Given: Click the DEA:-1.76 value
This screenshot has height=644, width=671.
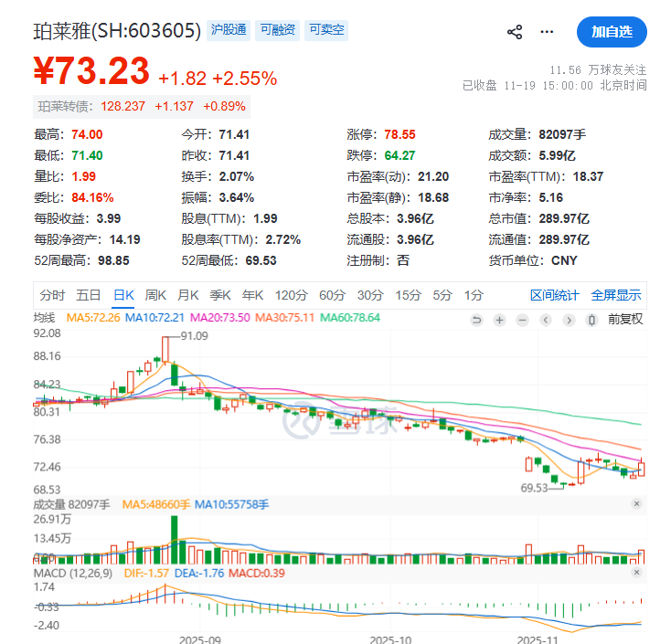Looking at the screenshot, I should [199, 573].
